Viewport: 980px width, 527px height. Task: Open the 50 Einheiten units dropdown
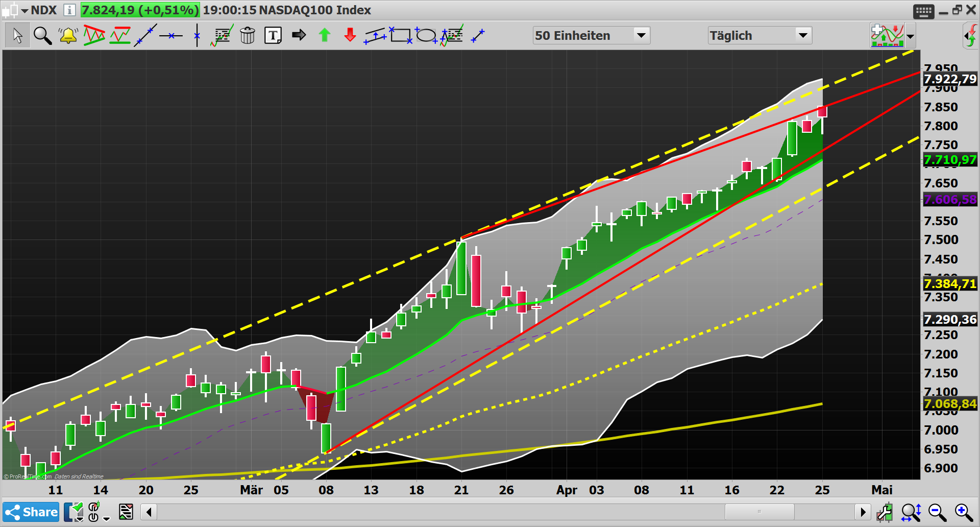pyautogui.click(x=591, y=35)
